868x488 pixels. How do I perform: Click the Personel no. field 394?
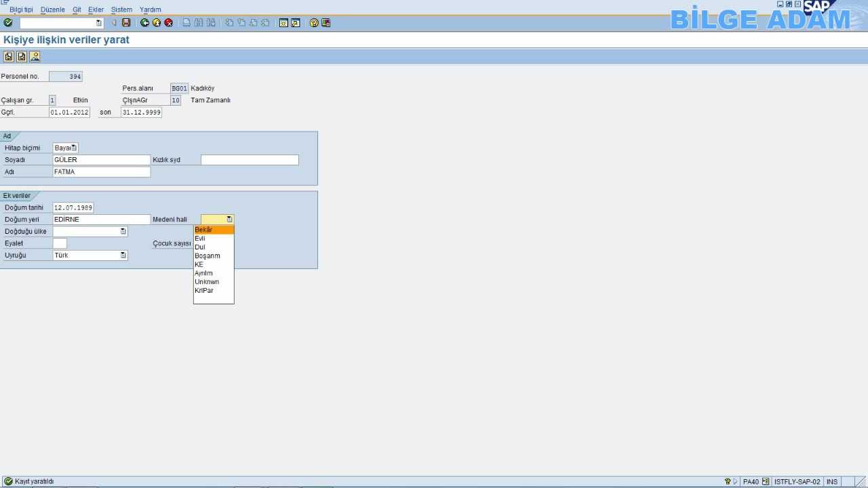point(66,77)
